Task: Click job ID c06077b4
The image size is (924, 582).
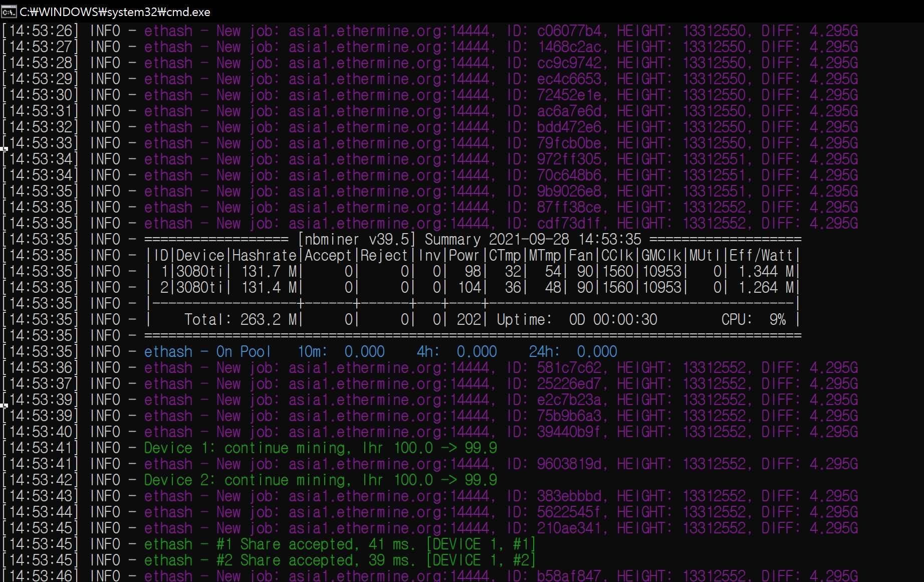Action: pos(569,31)
